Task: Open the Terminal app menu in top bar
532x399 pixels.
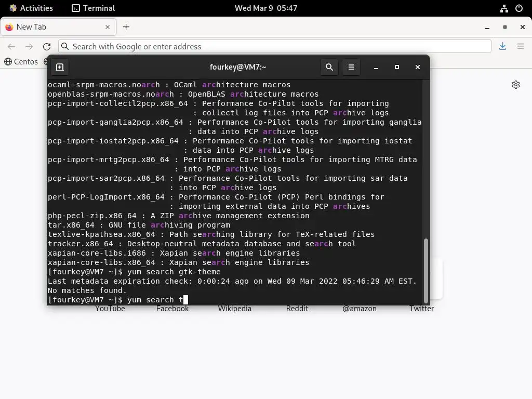Action: 94,8
